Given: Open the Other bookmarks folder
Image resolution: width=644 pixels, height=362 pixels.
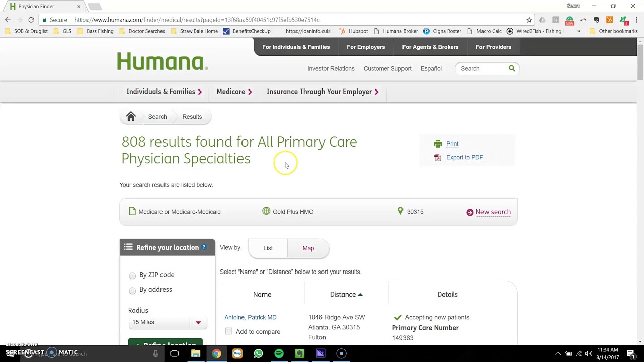Looking at the screenshot, I should pos(613,31).
